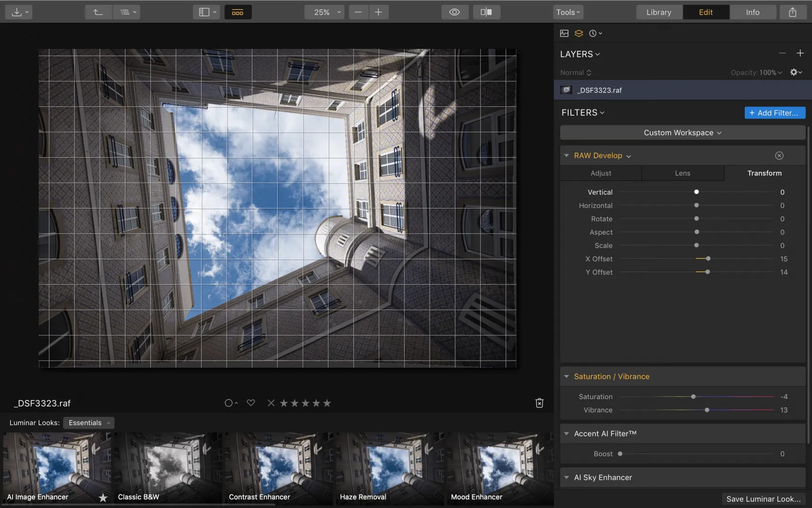Click the Add Filter button
812x508 pixels.
(774, 112)
